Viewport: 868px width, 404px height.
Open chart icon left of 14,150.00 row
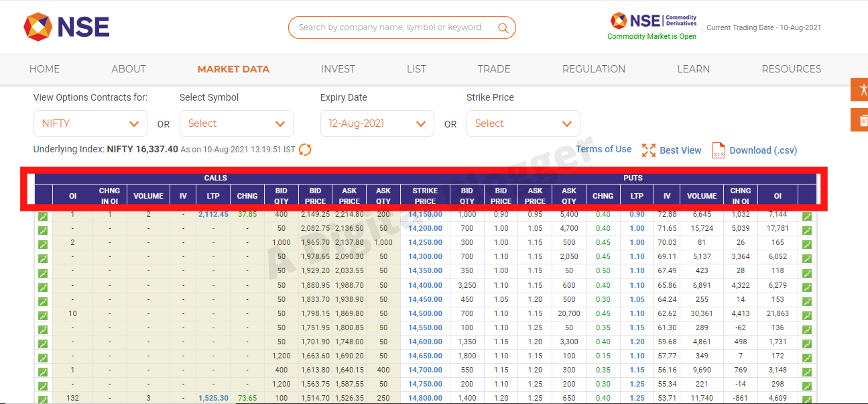pos(43,216)
